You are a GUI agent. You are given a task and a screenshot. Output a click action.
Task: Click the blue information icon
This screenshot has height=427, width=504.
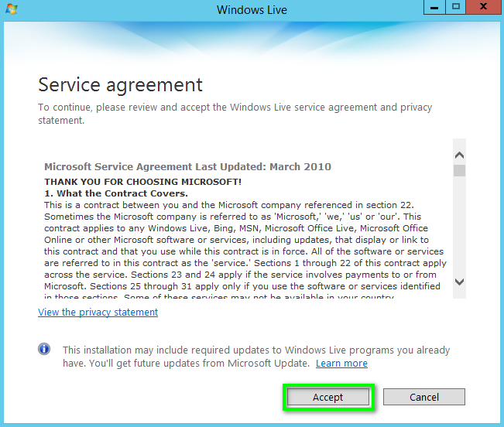point(44,349)
